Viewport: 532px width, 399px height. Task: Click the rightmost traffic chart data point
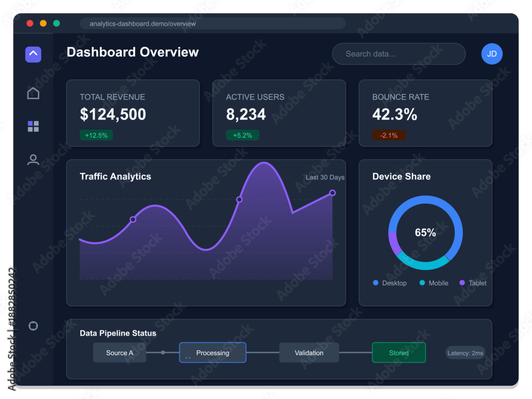click(x=332, y=193)
